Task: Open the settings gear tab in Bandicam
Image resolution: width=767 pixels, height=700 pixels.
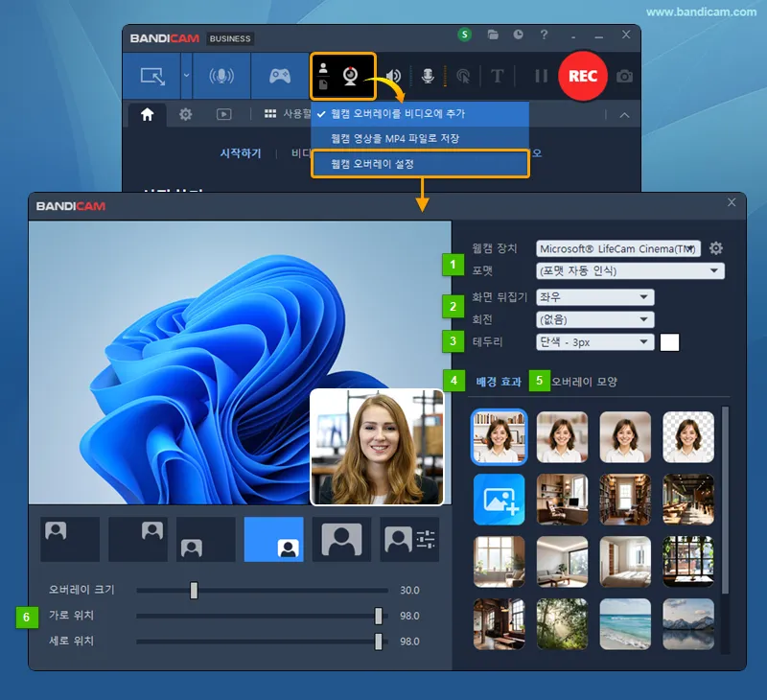Action: [185, 114]
